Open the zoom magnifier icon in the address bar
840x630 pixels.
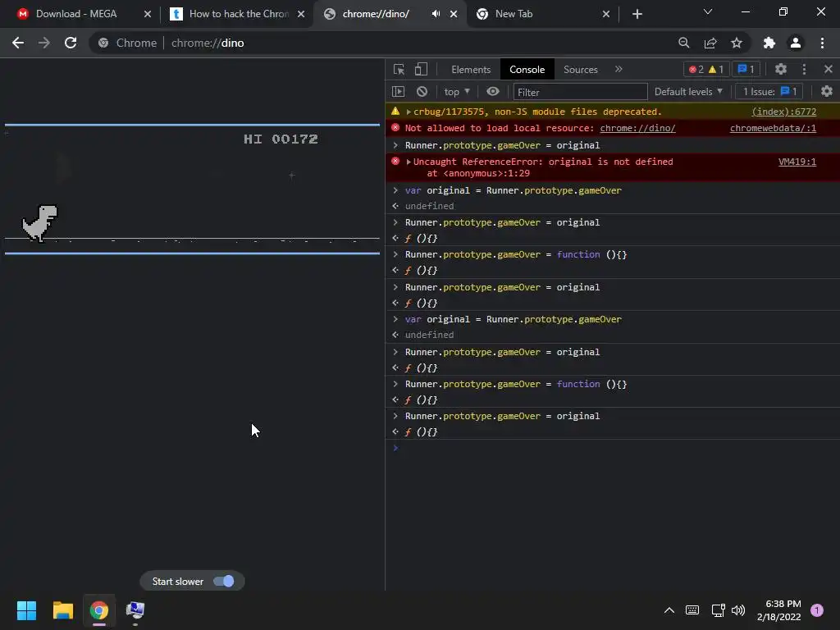click(683, 43)
